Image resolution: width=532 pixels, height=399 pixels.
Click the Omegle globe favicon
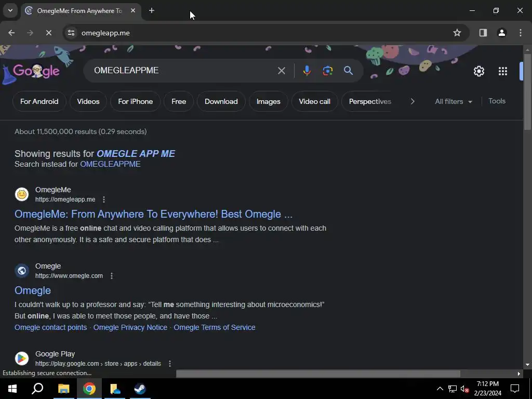22,271
